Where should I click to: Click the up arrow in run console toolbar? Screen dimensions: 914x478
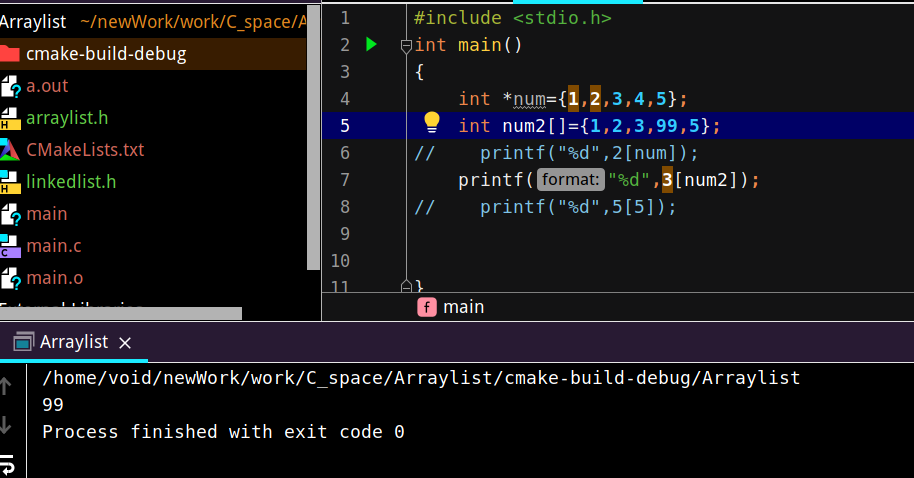(x=6, y=386)
